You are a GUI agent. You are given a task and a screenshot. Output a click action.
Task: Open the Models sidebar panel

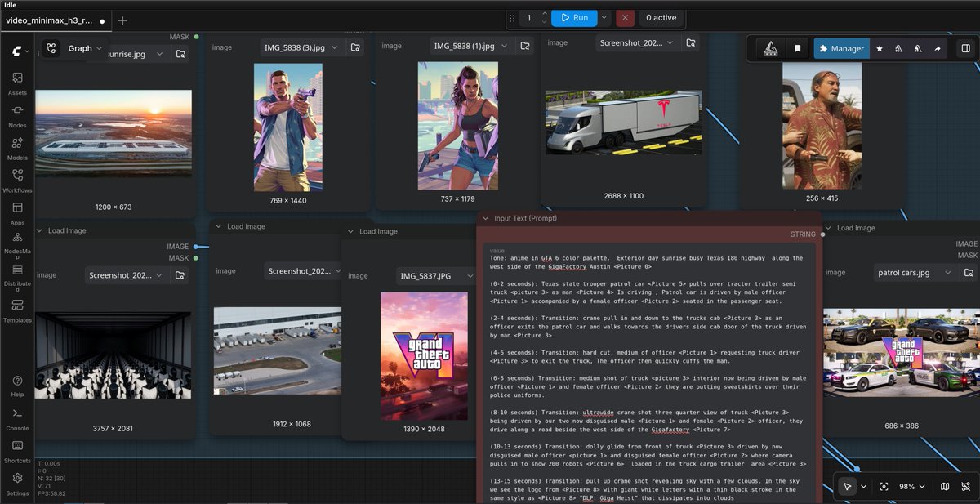coord(17,149)
